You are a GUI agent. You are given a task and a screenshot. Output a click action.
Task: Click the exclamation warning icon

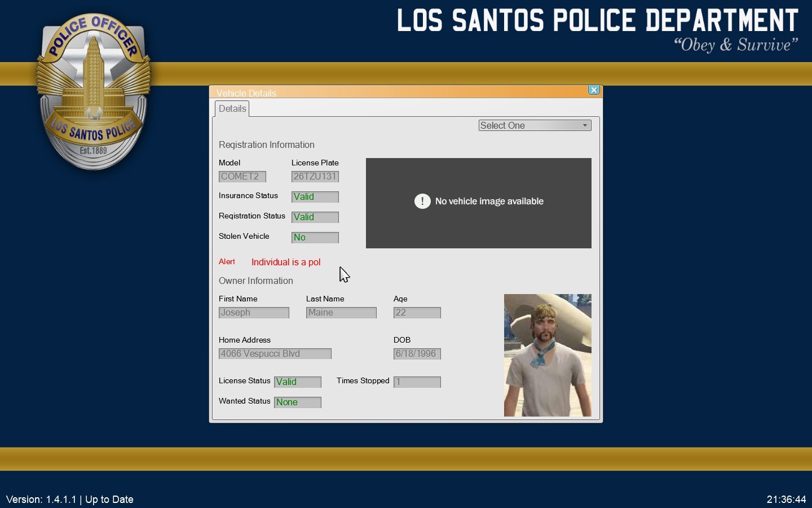pos(423,202)
